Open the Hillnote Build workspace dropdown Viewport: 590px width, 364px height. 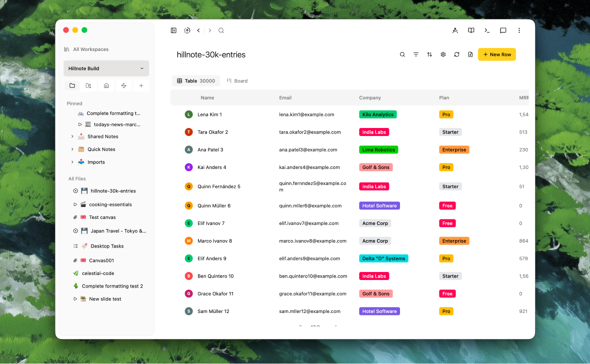106,68
